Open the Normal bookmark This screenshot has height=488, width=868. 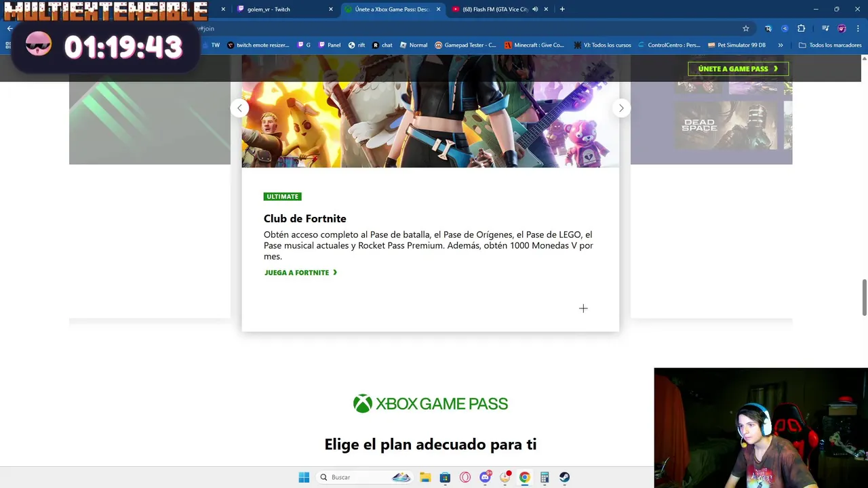coord(414,45)
